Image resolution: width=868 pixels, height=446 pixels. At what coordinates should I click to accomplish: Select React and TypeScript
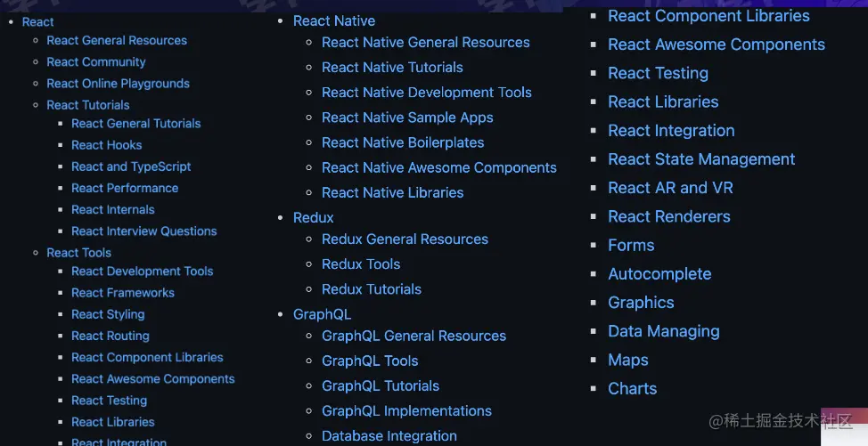coord(131,166)
